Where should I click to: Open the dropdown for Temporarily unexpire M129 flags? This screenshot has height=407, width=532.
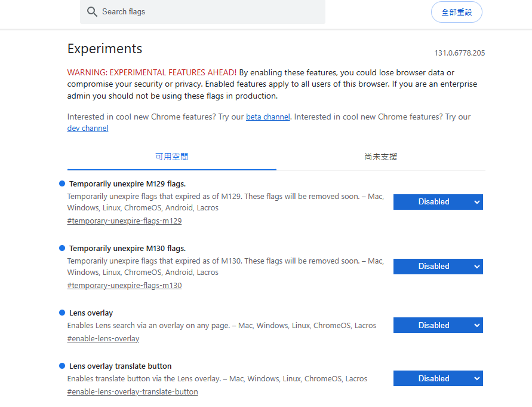[438, 202]
